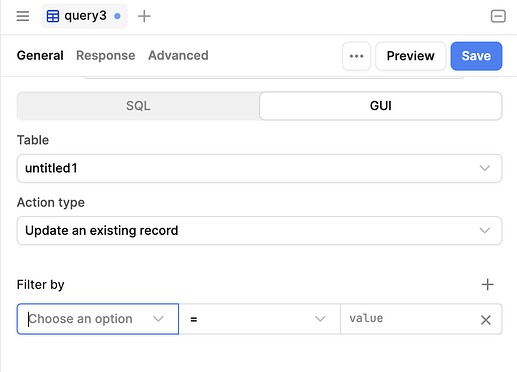
Task: Open the Choose an option column dropdown
Action: point(98,319)
